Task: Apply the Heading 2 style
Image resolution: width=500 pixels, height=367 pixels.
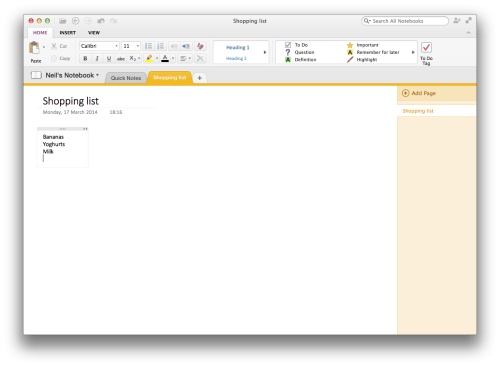Action: [x=236, y=58]
